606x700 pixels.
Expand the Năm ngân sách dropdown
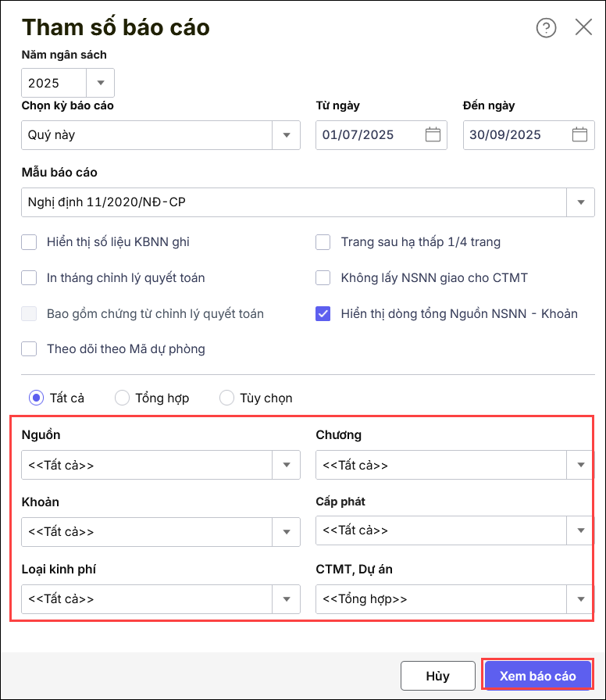tap(101, 83)
